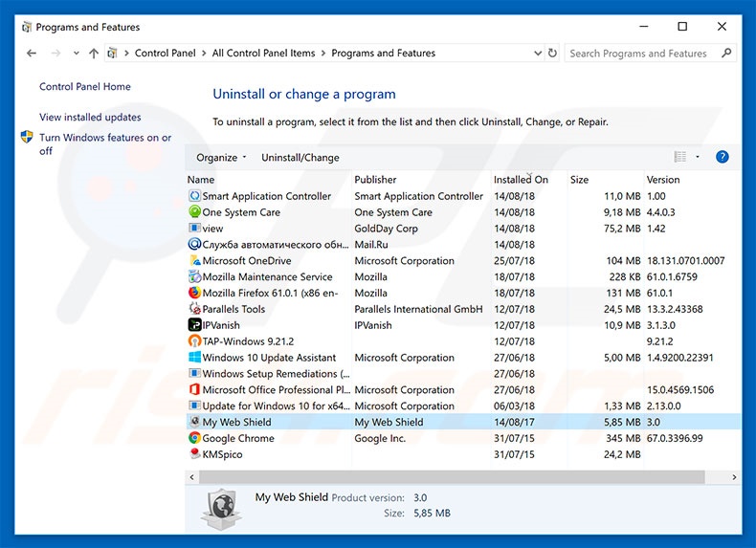Viewport: 756px width, 548px height.
Task: Click Uninstall/Change toolbar button
Action: click(300, 157)
